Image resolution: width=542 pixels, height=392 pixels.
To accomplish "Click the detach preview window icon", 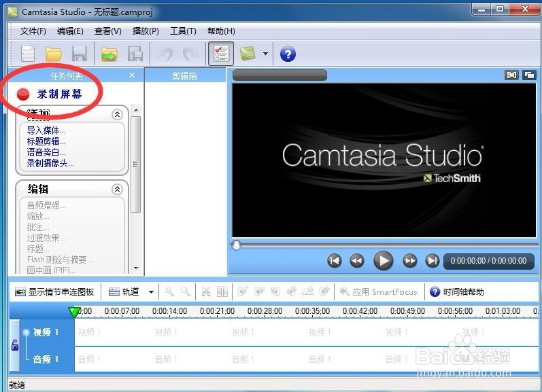I will [529, 75].
